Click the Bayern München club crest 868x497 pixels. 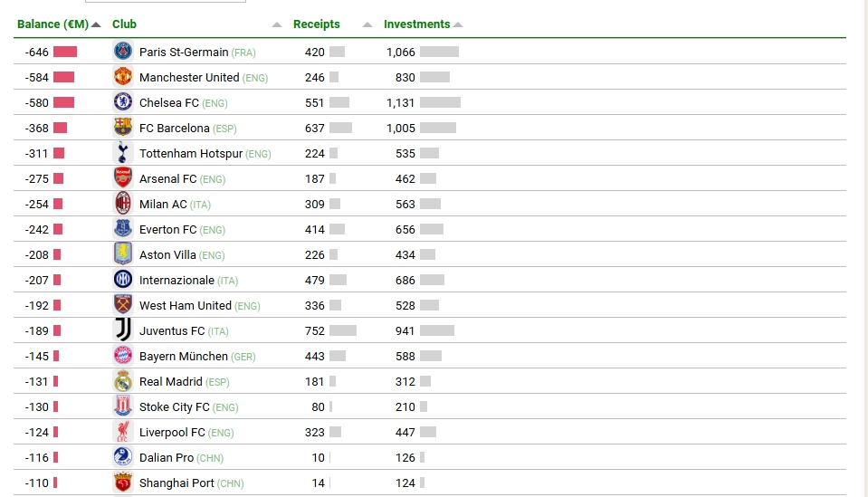(x=123, y=356)
